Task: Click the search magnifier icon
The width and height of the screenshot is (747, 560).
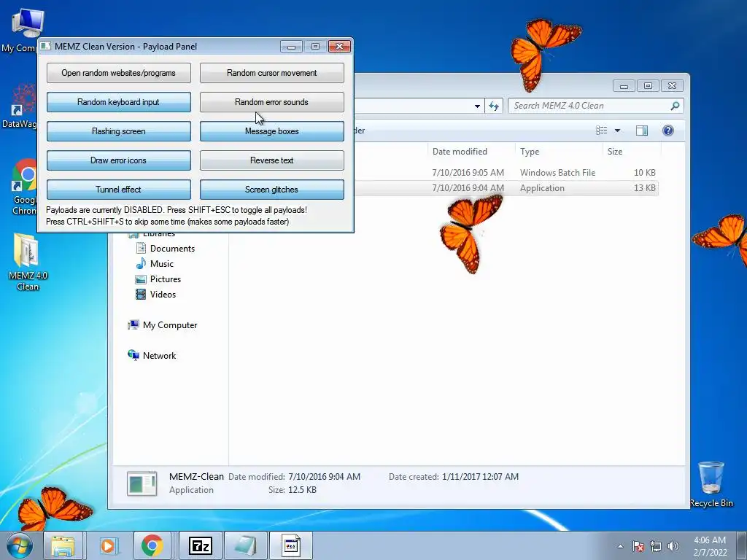Action: 675,106
